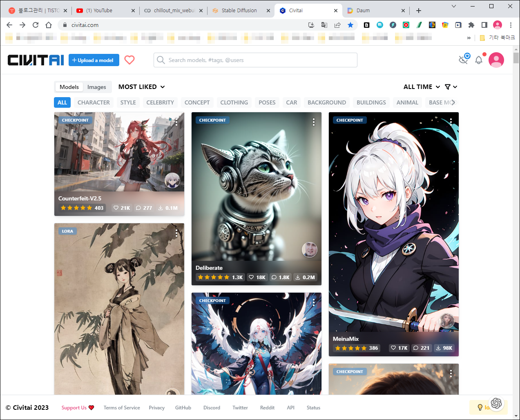Screen dimensions: 520x420
Task: Open the Deliberate cat model thumbnail
Action: tap(256, 187)
